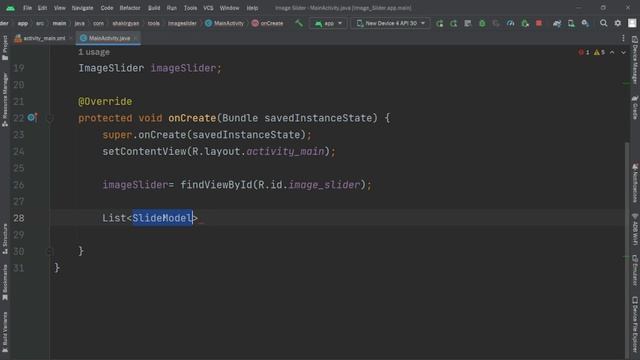Image resolution: width=640 pixels, height=360 pixels.
Task: Open the Navigate menu
Action: point(82,8)
